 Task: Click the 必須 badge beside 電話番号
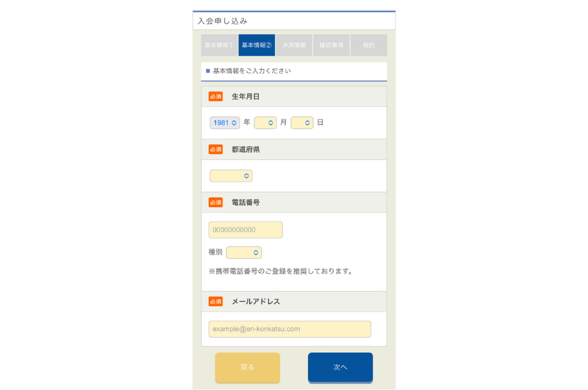click(x=215, y=203)
